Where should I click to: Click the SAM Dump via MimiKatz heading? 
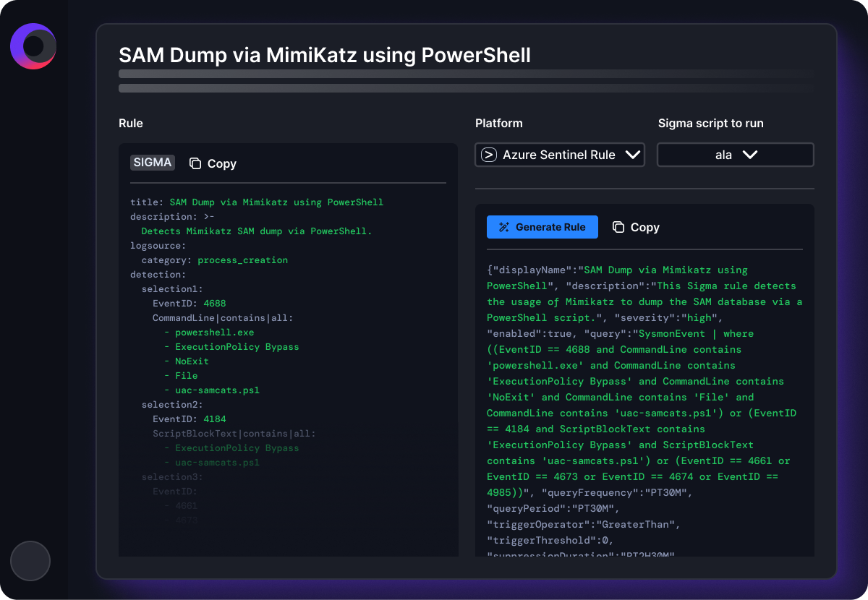[325, 55]
